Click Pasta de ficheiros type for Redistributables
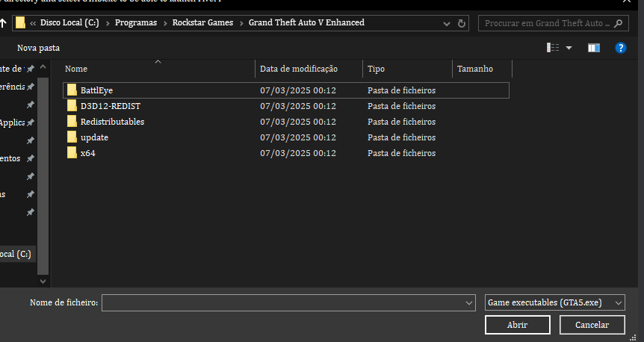The width and height of the screenshot is (644, 342). click(x=401, y=122)
